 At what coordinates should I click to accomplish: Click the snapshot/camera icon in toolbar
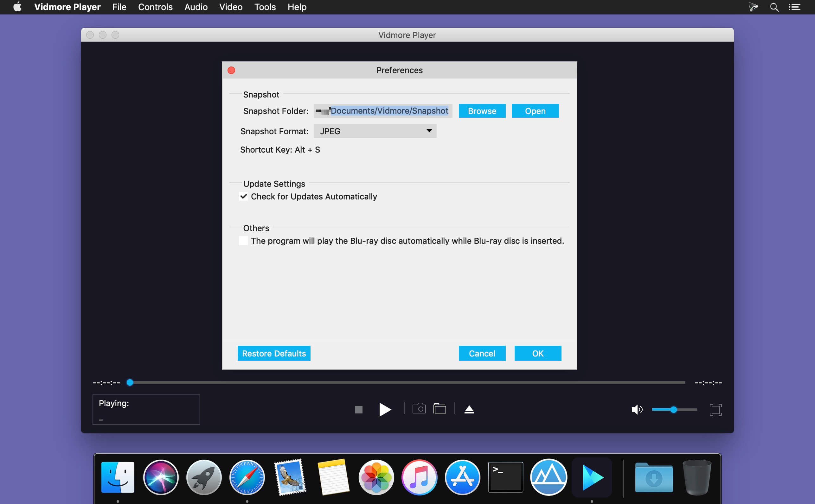(419, 409)
